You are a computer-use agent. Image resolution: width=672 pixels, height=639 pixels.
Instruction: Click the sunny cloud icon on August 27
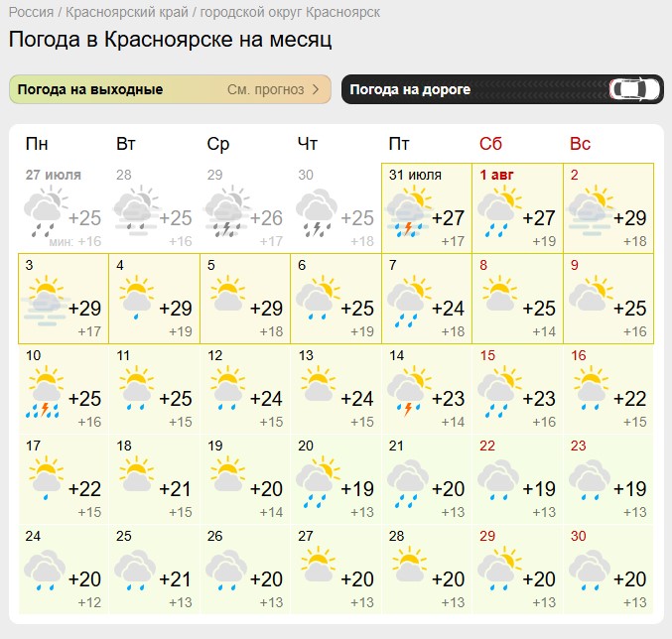pyautogui.click(x=318, y=564)
